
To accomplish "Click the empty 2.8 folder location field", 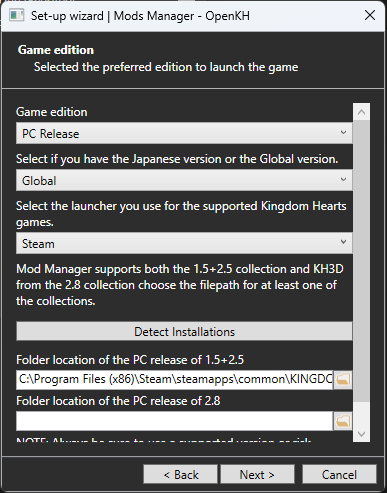I will (174, 421).
